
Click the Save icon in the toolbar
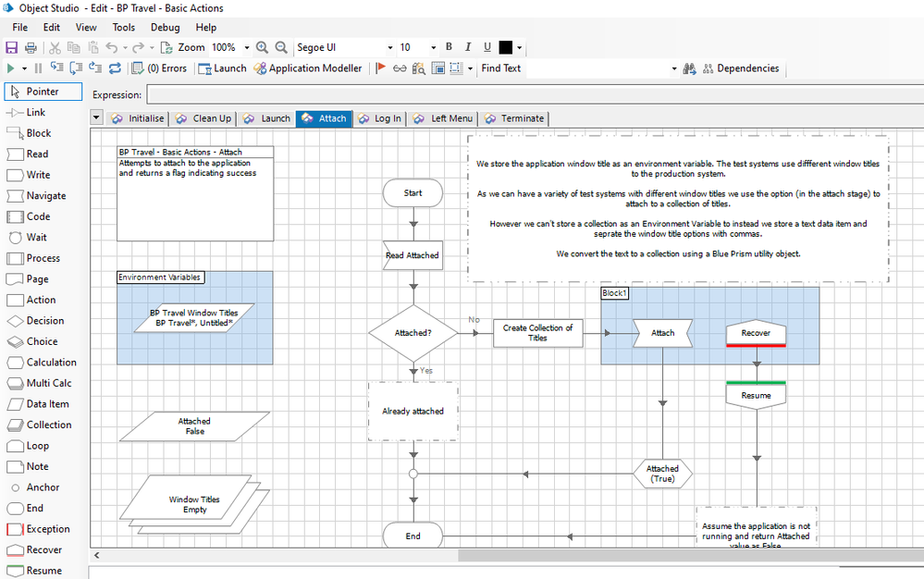click(x=13, y=47)
